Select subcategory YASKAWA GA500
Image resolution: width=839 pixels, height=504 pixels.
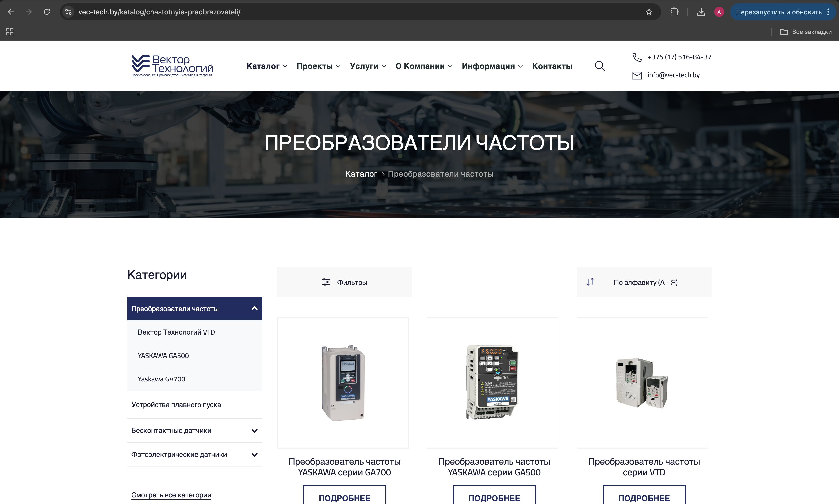[163, 356]
